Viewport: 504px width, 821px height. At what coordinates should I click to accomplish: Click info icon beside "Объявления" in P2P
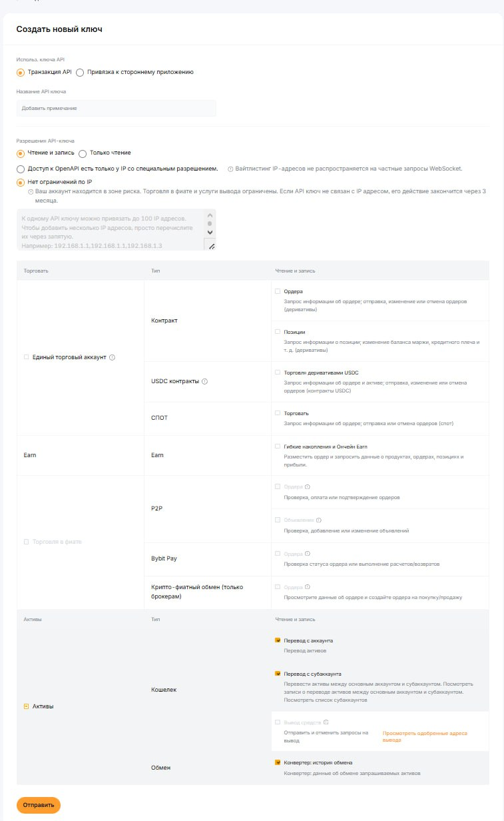[x=320, y=520]
